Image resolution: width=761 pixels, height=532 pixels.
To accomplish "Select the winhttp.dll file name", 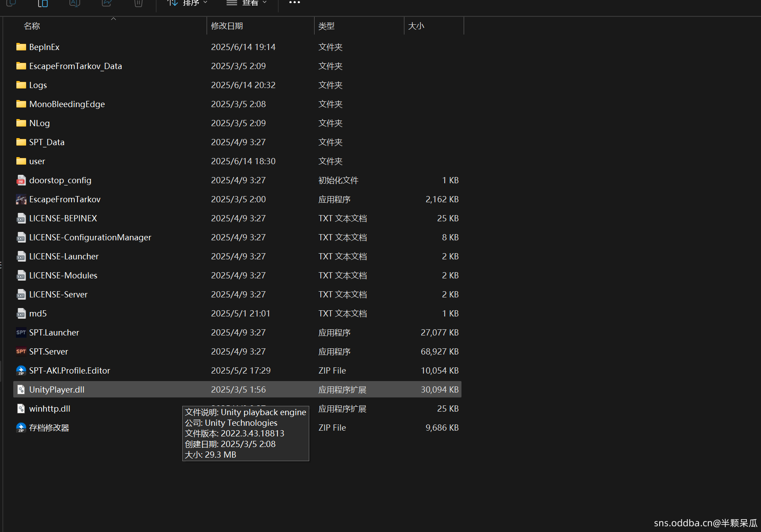I will 50,409.
